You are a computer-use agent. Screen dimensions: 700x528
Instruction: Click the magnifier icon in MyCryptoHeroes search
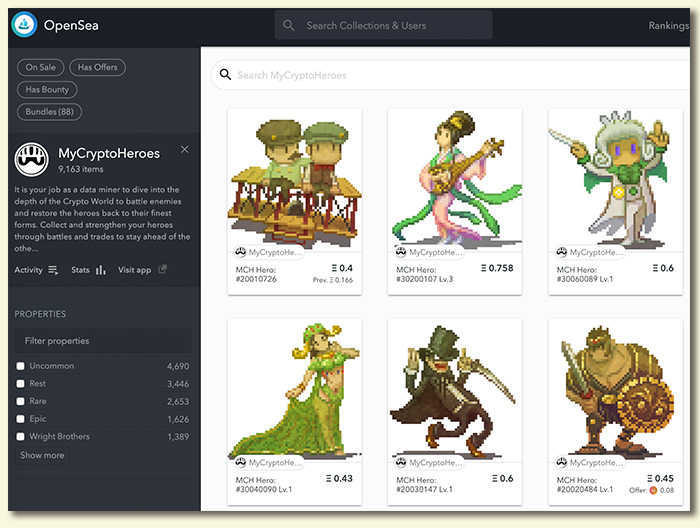[x=225, y=75]
